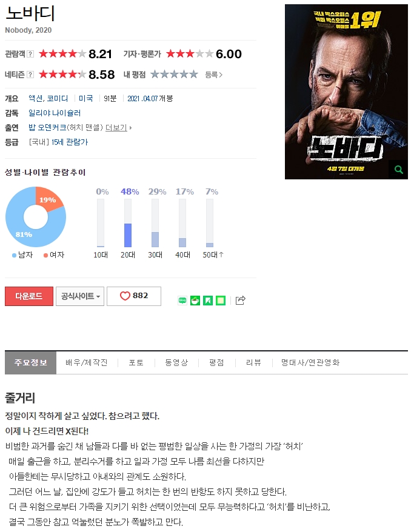Share to Naver Blog icon
Screen dimensions: 411x532
[182, 301]
